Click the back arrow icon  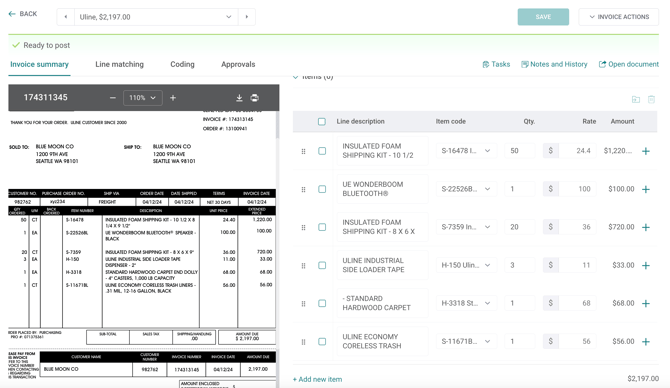point(12,14)
